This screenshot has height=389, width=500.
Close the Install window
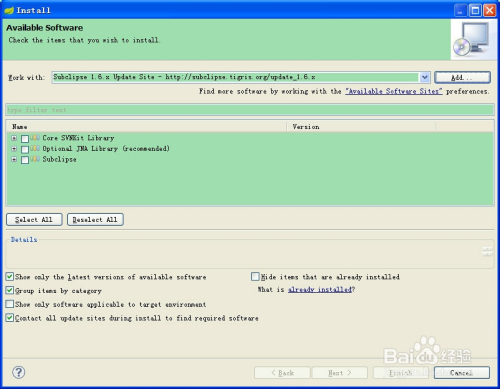pyautogui.click(x=489, y=10)
